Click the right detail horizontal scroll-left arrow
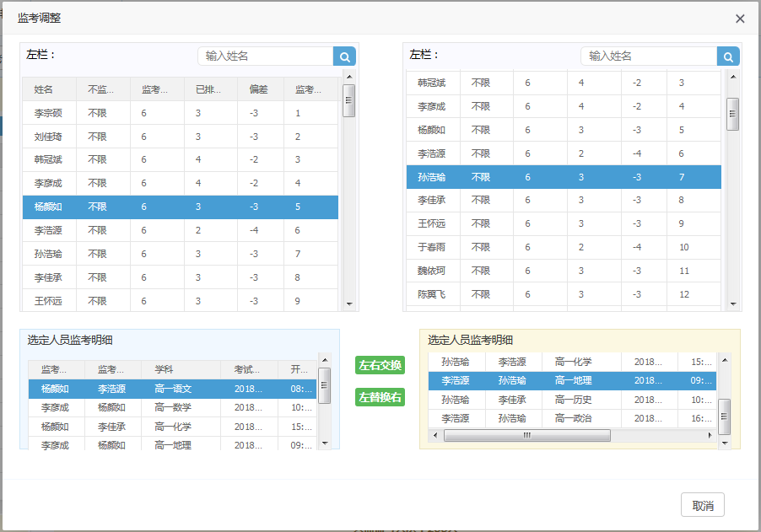The width and height of the screenshot is (761, 532). [435, 436]
